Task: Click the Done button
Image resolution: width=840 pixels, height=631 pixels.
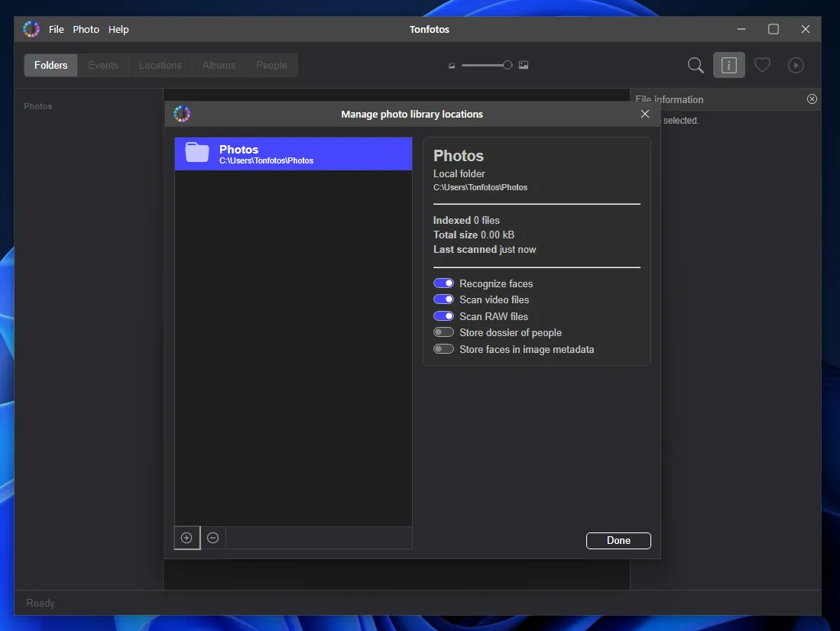Action: [x=618, y=540]
